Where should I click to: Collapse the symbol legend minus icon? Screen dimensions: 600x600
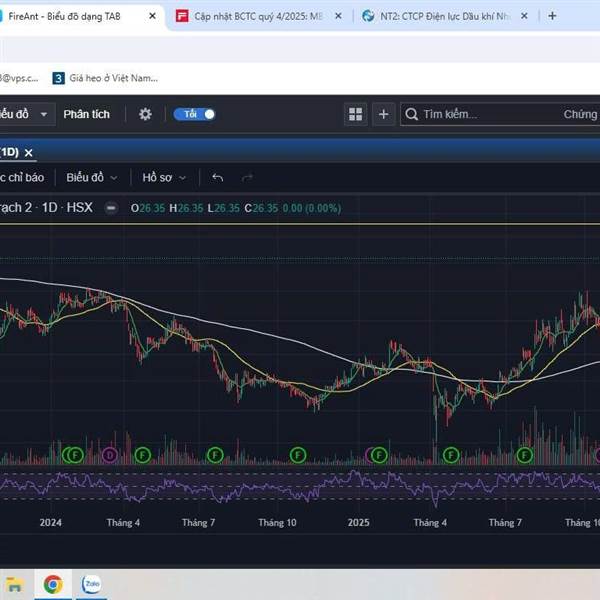tap(111, 208)
